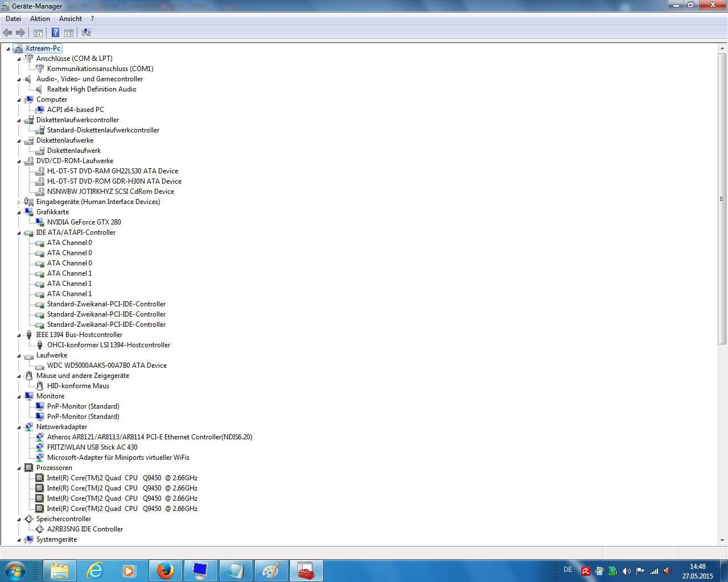
Task: Click the Show Desktop strip at taskbar end
Action: click(x=723, y=571)
